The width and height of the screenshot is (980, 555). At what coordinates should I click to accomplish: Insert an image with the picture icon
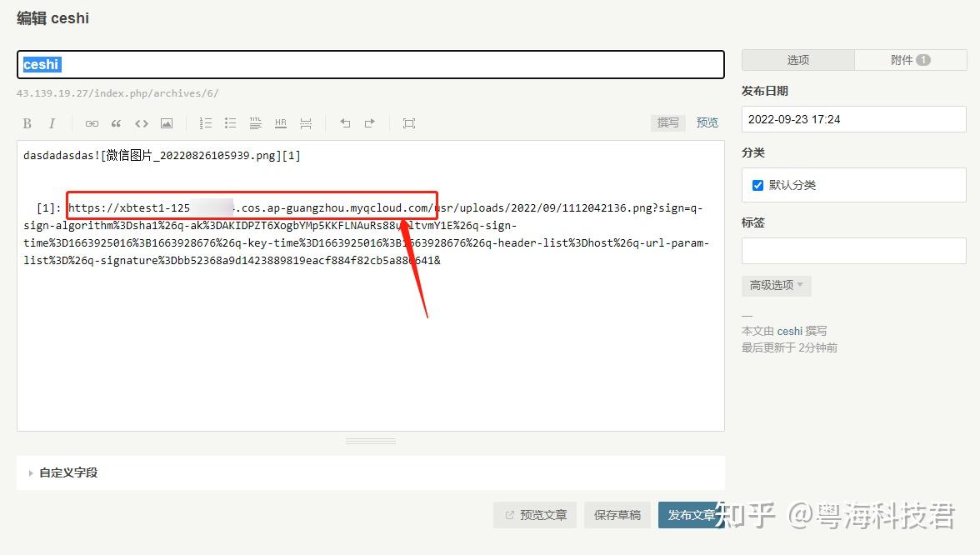167,123
